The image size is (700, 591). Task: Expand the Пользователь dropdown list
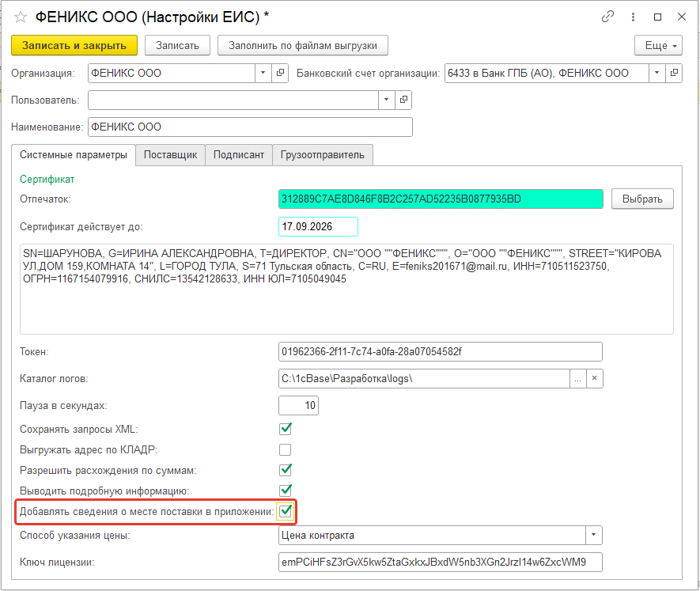click(386, 100)
